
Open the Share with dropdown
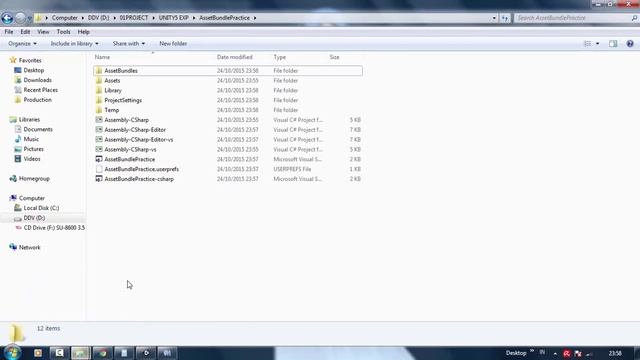[x=129, y=44]
